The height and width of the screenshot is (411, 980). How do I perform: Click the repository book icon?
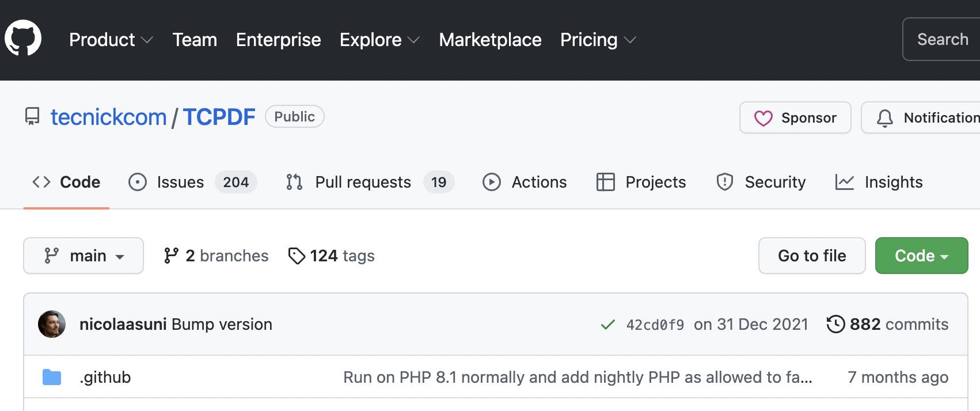[32, 117]
